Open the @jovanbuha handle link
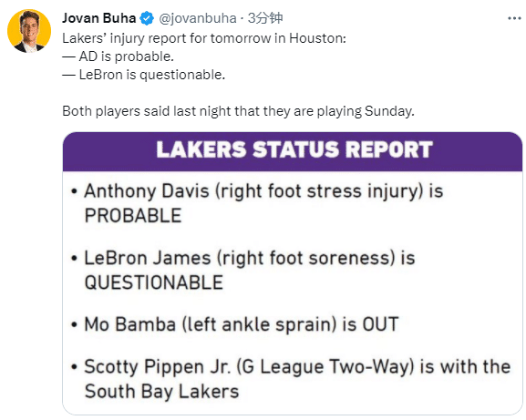The width and height of the screenshot is (526, 420). [x=198, y=18]
